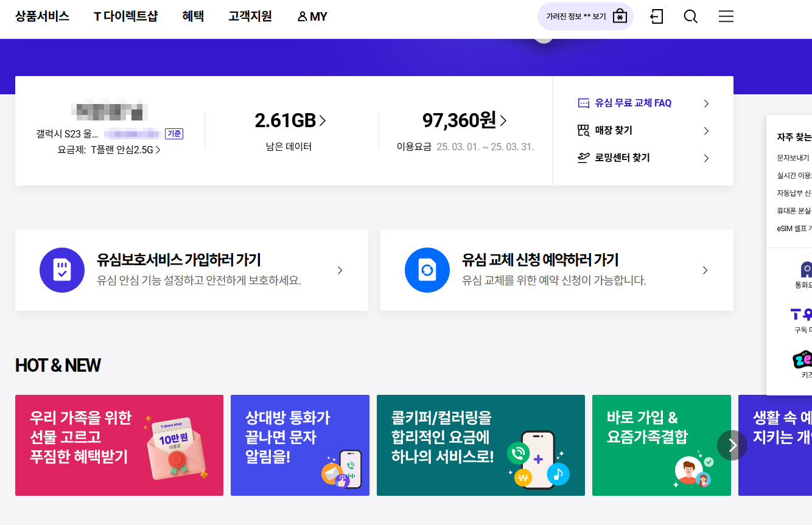
Task: Click the USIM replacement refresh icon
Action: pos(427,270)
